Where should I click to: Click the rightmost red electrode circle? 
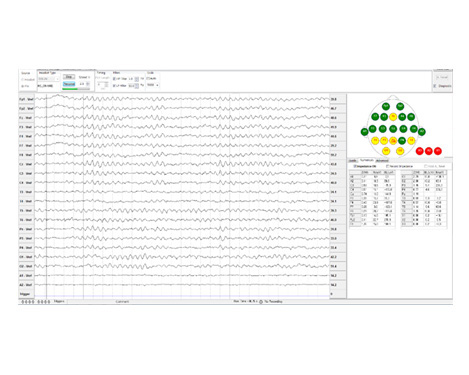point(438,151)
